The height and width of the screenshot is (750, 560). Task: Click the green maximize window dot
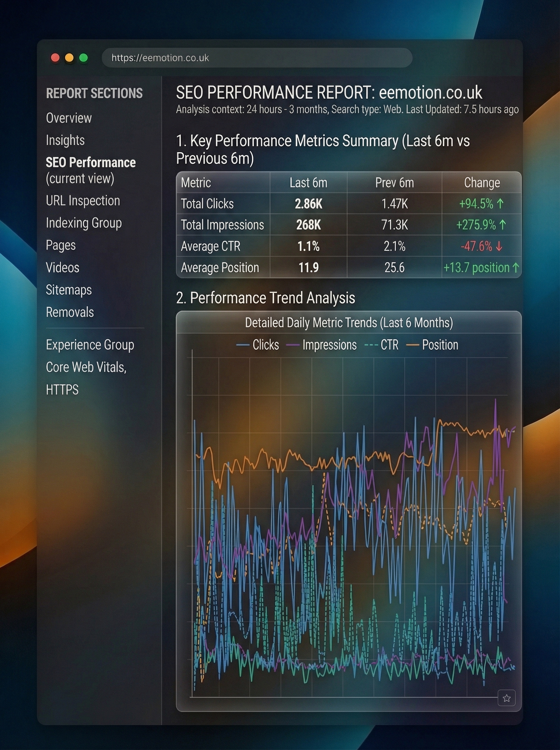click(x=83, y=57)
